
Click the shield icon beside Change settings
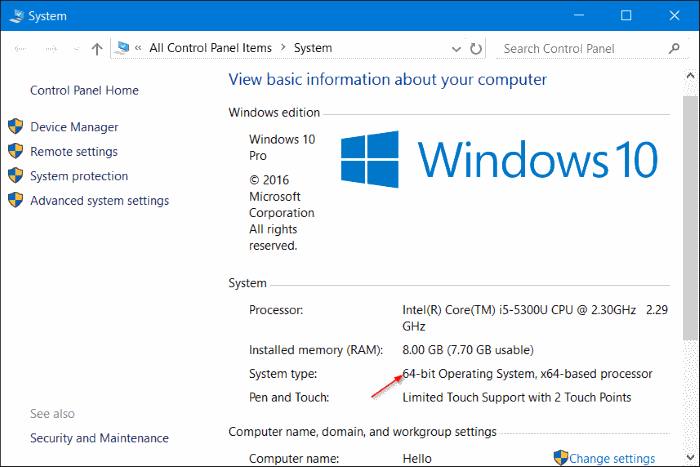[x=561, y=458]
